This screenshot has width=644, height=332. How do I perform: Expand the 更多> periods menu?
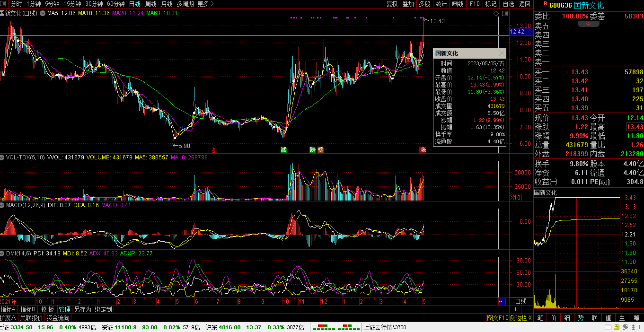205,4
